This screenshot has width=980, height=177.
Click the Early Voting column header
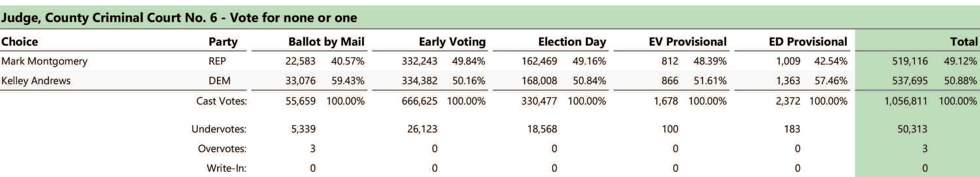tap(452, 42)
